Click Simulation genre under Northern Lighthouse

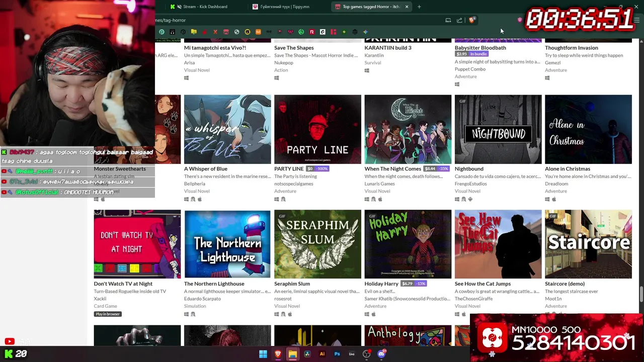195,306
